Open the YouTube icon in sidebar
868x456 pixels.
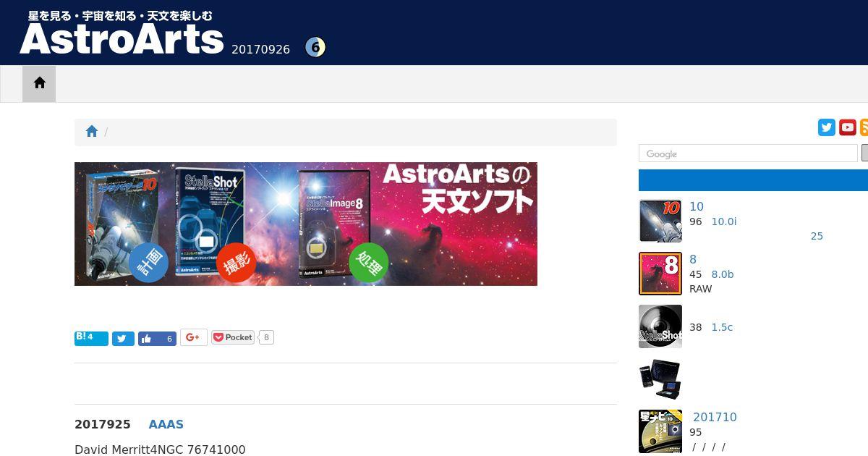tap(848, 127)
